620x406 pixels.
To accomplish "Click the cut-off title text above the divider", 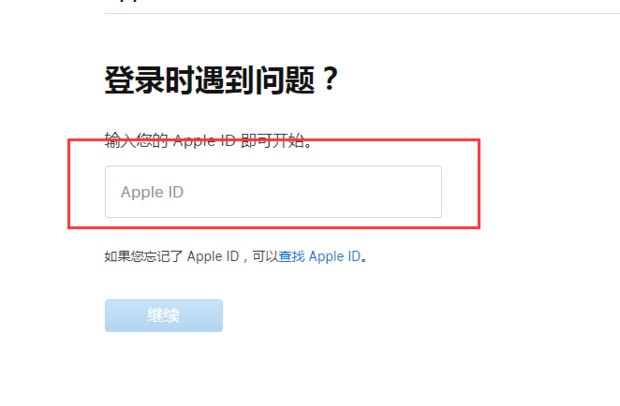I will 125,1.
